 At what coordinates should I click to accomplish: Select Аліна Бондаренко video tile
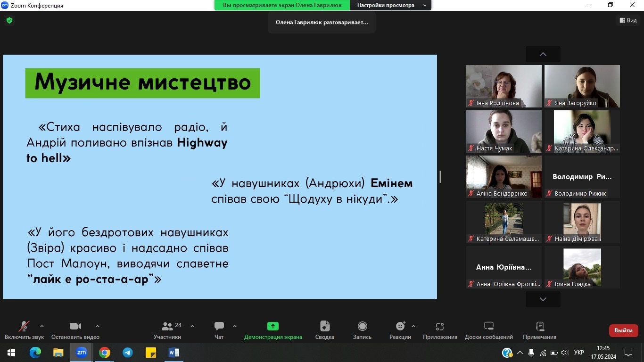click(504, 177)
